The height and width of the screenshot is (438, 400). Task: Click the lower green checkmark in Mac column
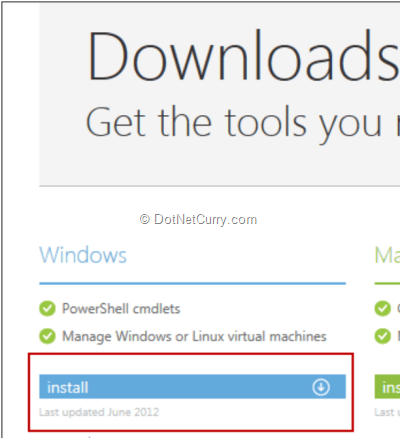point(383,336)
